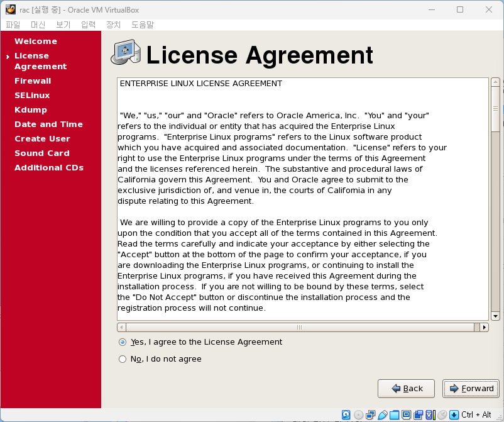Open the 장치 menu

click(114, 25)
